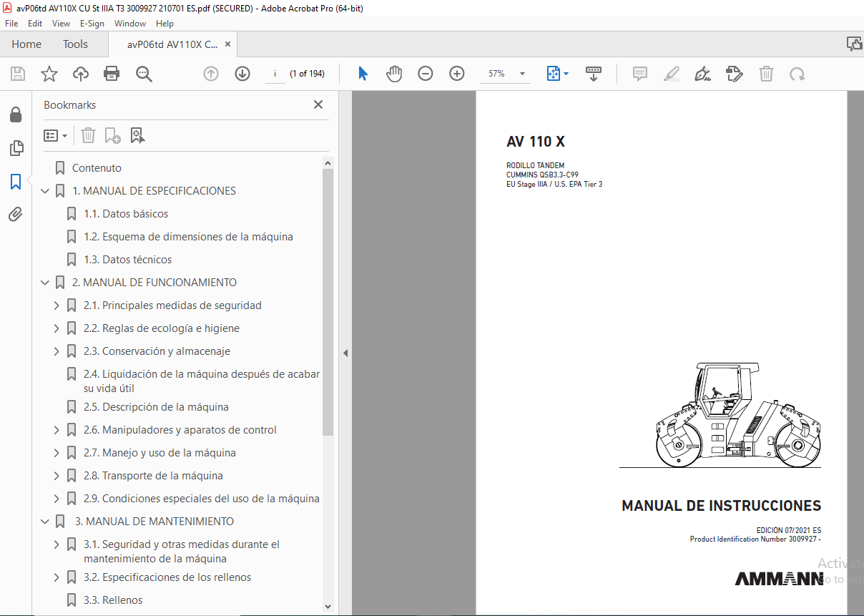Screen dimensions: 864x616
Task: Open bookmark 1.1. Datos básicos
Action: 126,214
